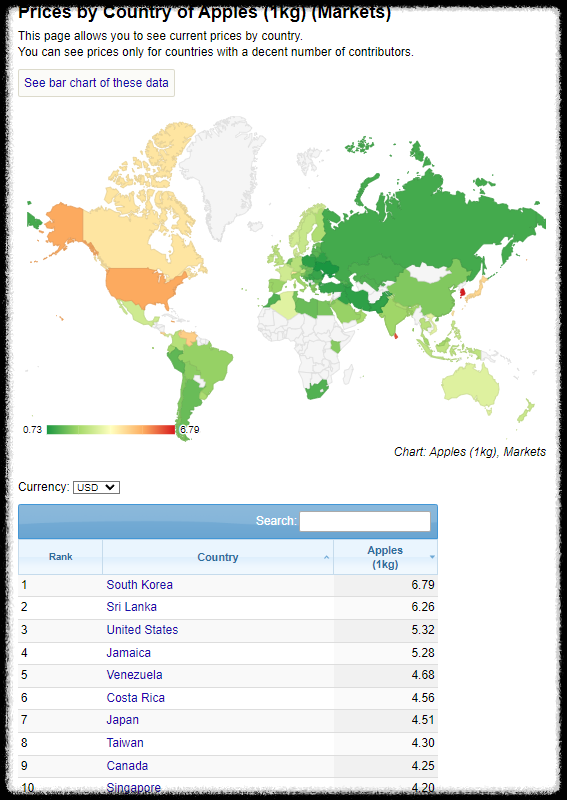Open the Costa Rica link
The width and height of the screenshot is (567, 800).
click(135, 697)
